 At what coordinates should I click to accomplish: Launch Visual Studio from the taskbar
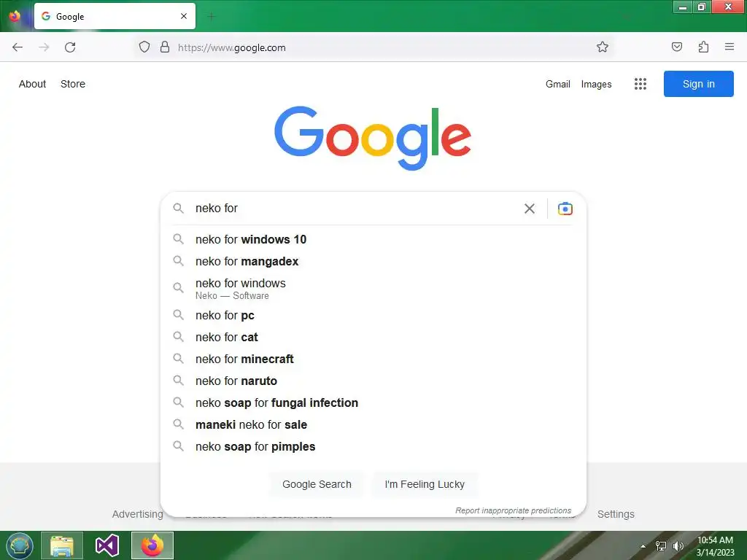click(107, 545)
